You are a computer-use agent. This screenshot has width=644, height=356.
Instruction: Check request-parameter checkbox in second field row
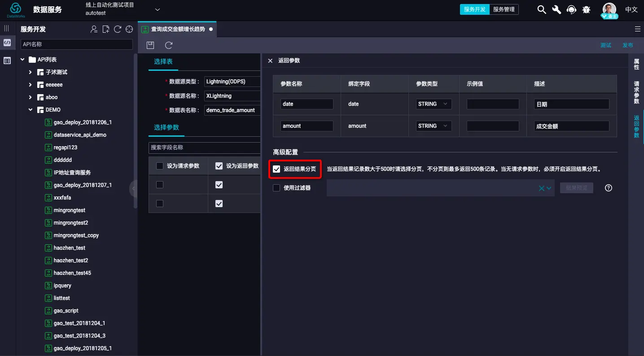pos(160,204)
